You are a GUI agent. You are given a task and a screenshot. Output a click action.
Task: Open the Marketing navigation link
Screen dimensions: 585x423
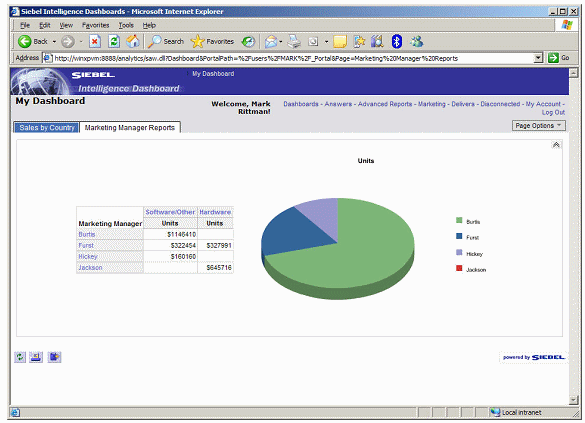point(432,104)
